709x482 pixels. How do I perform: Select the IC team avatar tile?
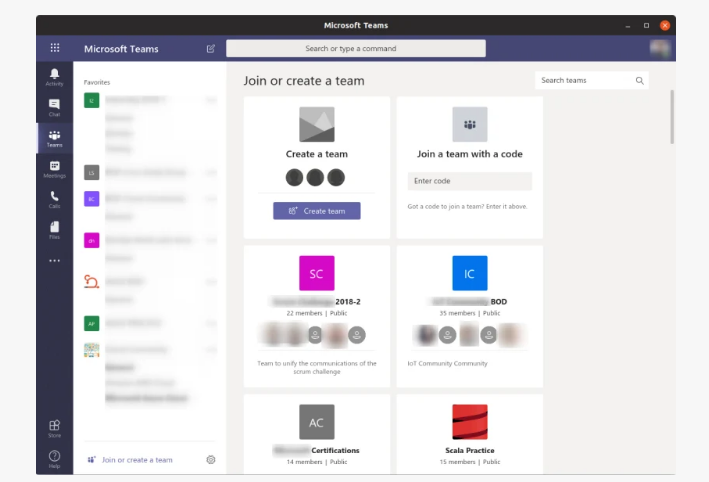[x=470, y=273]
